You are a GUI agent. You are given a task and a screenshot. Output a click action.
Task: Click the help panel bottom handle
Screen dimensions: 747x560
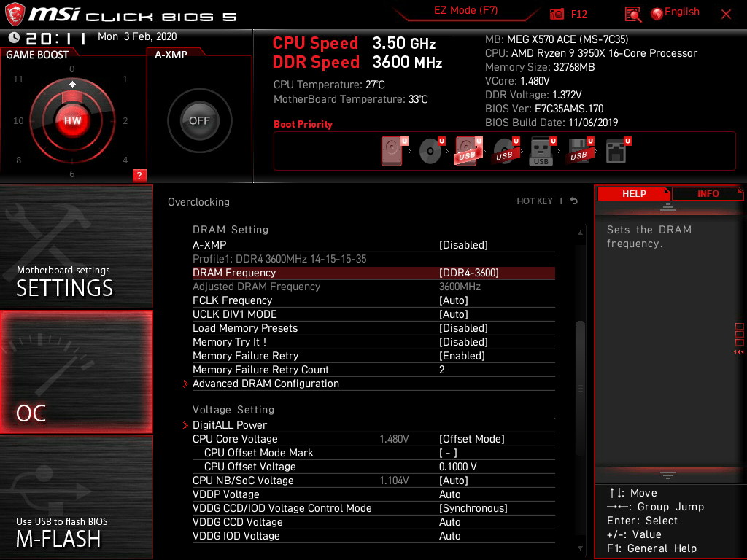point(668,475)
